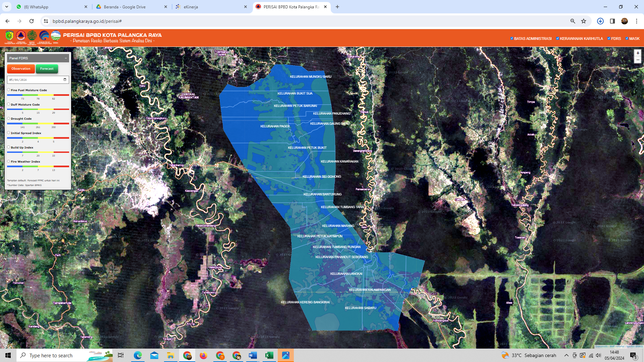Click the Observation button

pyautogui.click(x=21, y=69)
